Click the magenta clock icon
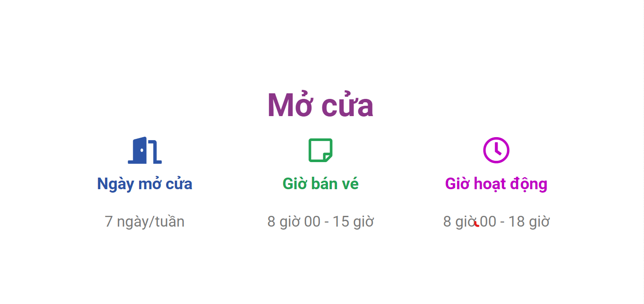 pyautogui.click(x=496, y=150)
